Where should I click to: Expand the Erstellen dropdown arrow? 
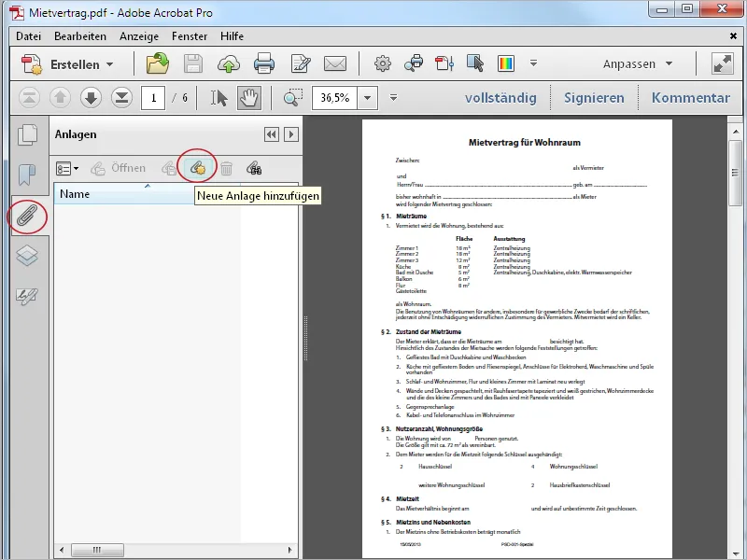tap(110, 64)
